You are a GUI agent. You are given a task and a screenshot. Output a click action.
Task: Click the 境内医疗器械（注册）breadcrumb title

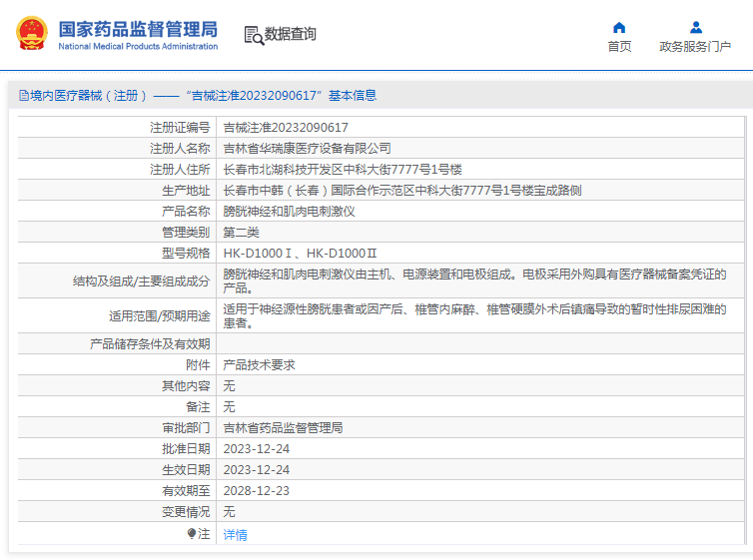tap(88, 96)
